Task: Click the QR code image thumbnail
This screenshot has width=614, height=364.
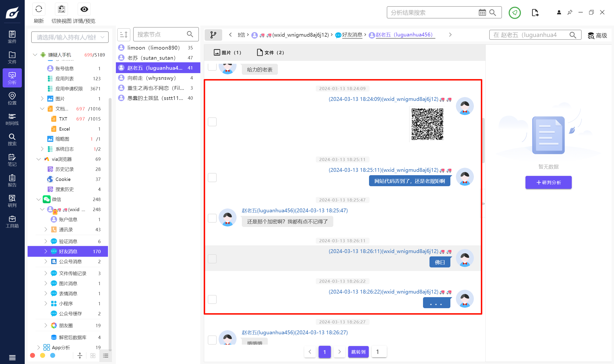Action: click(x=427, y=124)
